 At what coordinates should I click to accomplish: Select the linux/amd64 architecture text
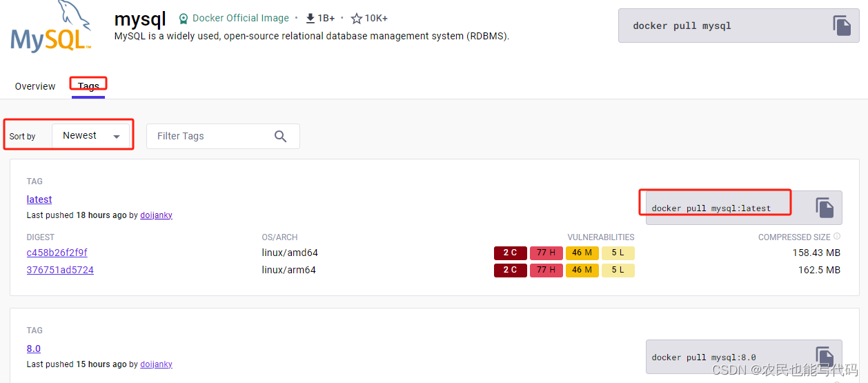click(290, 253)
